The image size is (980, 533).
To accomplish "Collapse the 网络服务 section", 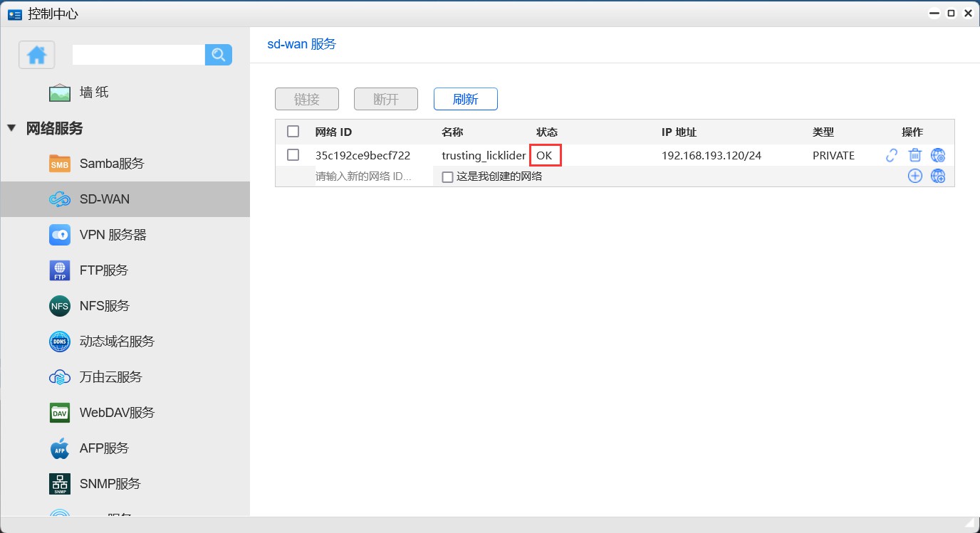I will click(x=11, y=128).
